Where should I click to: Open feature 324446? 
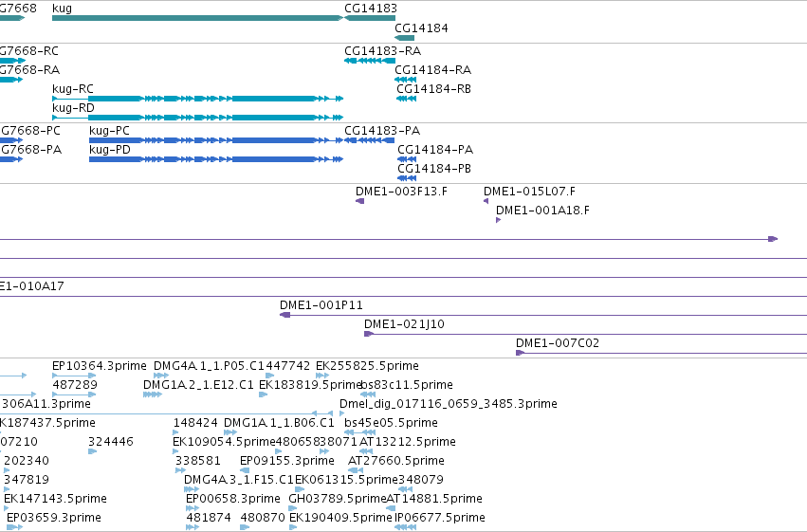click(x=92, y=451)
